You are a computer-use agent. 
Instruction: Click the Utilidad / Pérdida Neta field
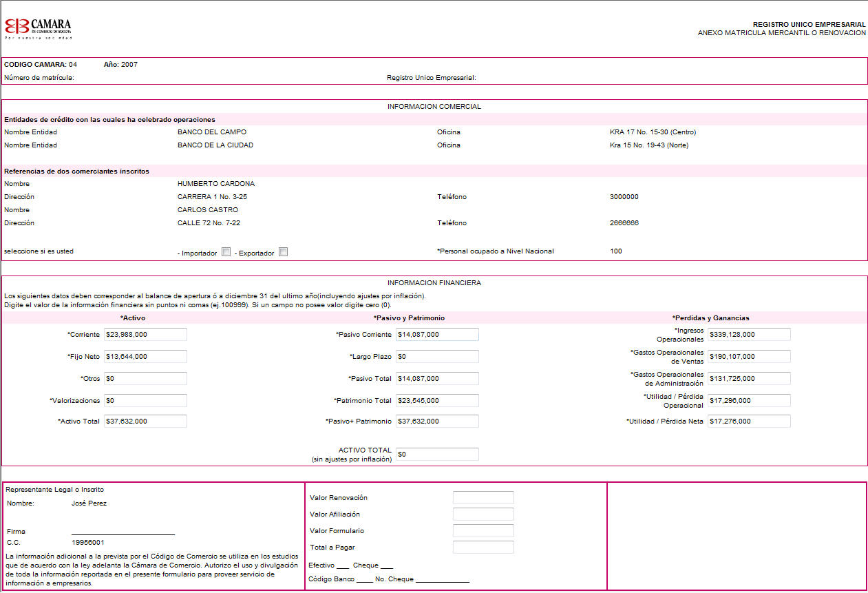point(749,421)
